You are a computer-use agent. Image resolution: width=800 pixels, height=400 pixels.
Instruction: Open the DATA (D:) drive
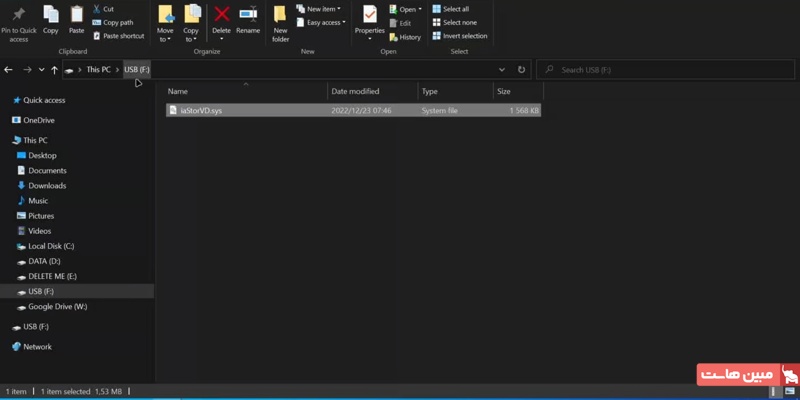(39, 261)
